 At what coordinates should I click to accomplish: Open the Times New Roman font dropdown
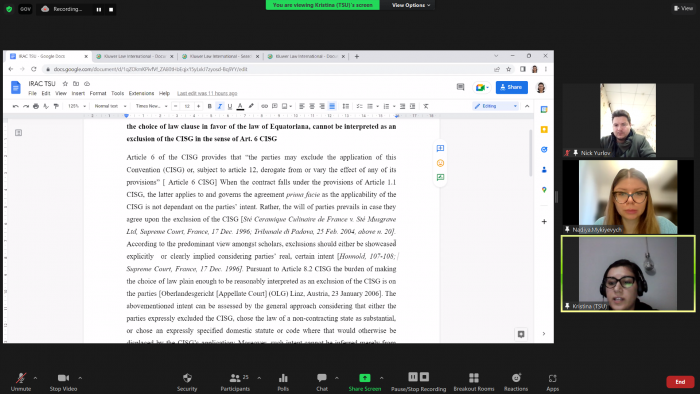pos(151,106)
